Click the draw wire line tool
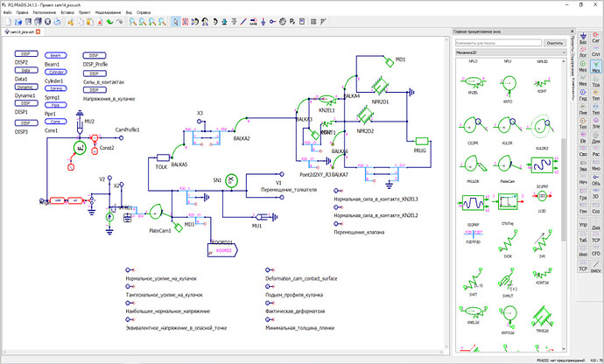This screenshot has height=364, width=604. [x=243, y=22]
